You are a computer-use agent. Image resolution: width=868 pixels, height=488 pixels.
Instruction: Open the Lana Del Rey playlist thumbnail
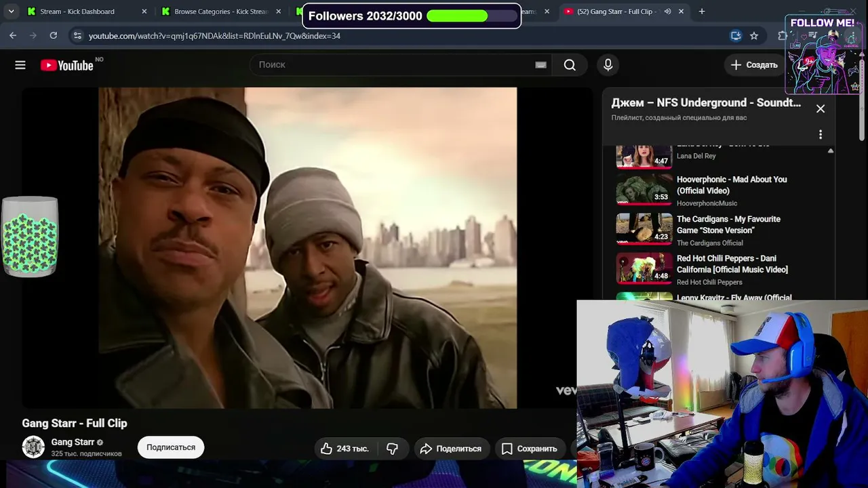click(644, 156)
